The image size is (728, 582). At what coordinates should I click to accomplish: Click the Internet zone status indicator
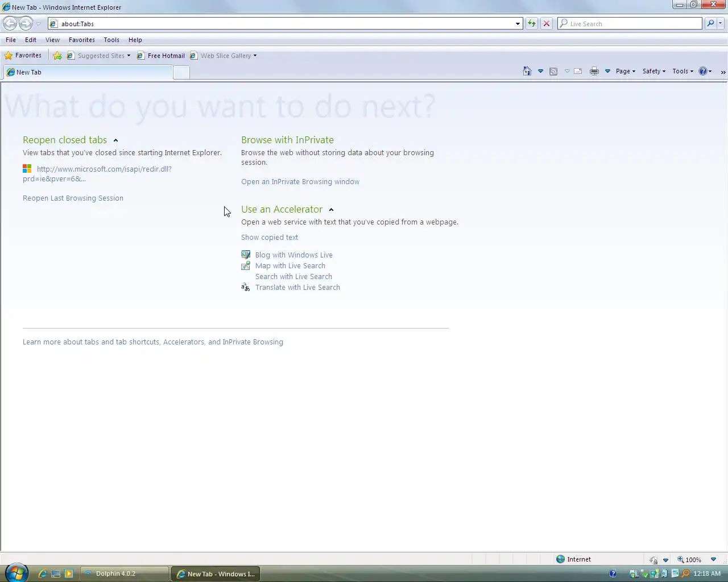tap(573, 559)
